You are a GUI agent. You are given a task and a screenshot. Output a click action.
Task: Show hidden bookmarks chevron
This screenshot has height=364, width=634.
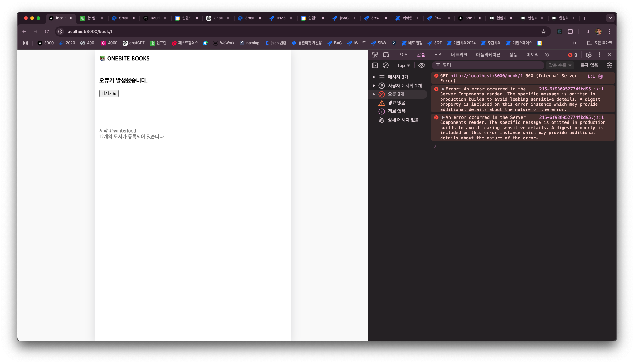coord(574,43)
